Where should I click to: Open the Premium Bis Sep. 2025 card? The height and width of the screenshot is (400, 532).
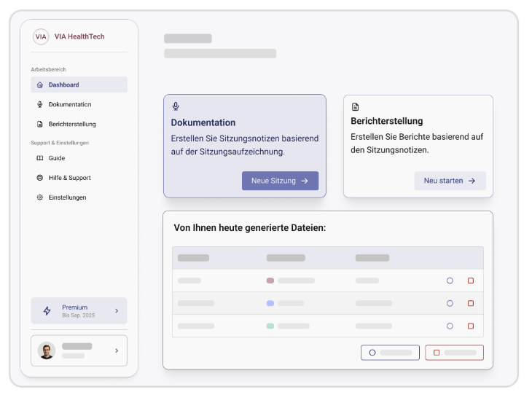pyautogui.click(x=79, y=311)
